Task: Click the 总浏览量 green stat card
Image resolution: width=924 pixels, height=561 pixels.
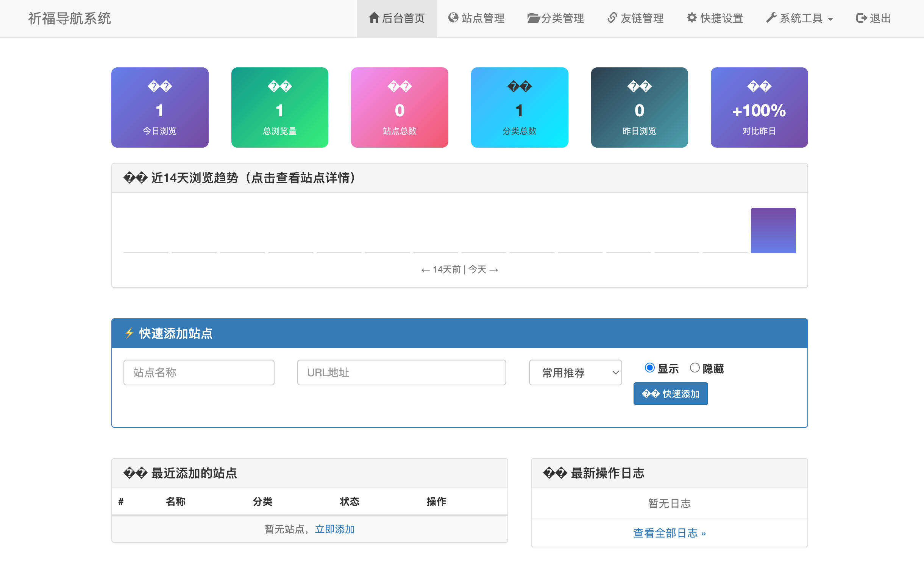Action: [x=280, y=108]
